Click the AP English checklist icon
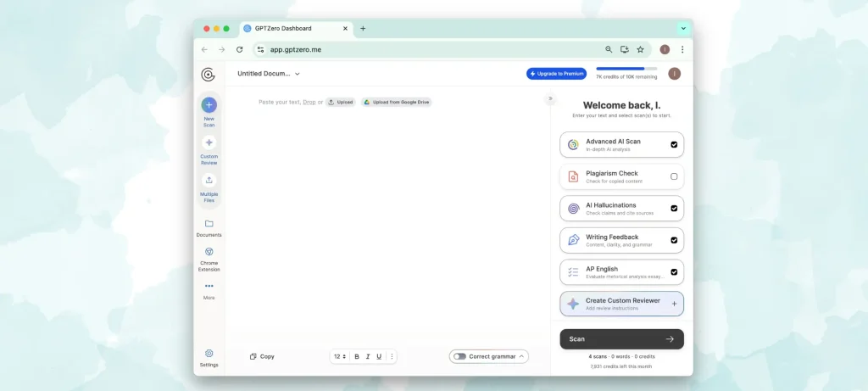 point(573,272)
